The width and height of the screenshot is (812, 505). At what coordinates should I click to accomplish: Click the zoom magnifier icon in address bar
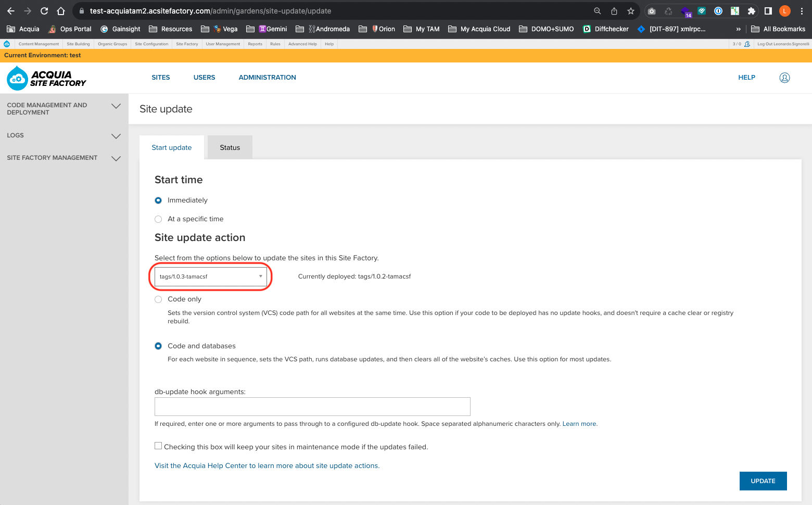pyautogui.click(x=598, y=11)
